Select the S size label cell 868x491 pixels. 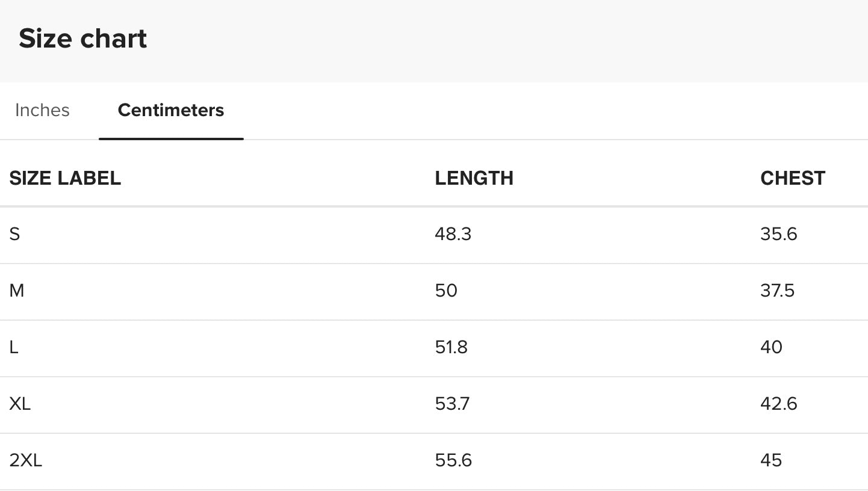pos(15,234)
